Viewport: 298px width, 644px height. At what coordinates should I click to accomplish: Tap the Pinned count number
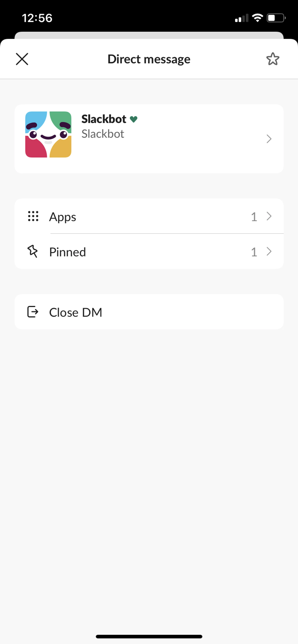[x=254, y=252]
